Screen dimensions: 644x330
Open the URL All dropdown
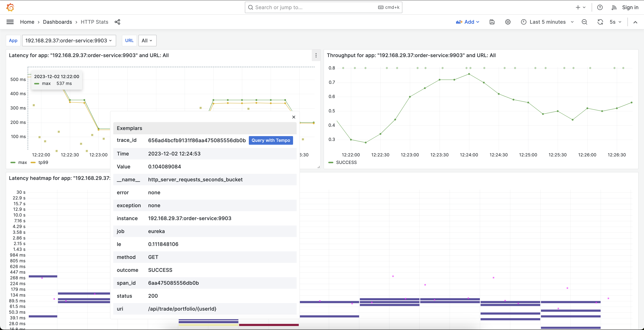tap(147, 41)
